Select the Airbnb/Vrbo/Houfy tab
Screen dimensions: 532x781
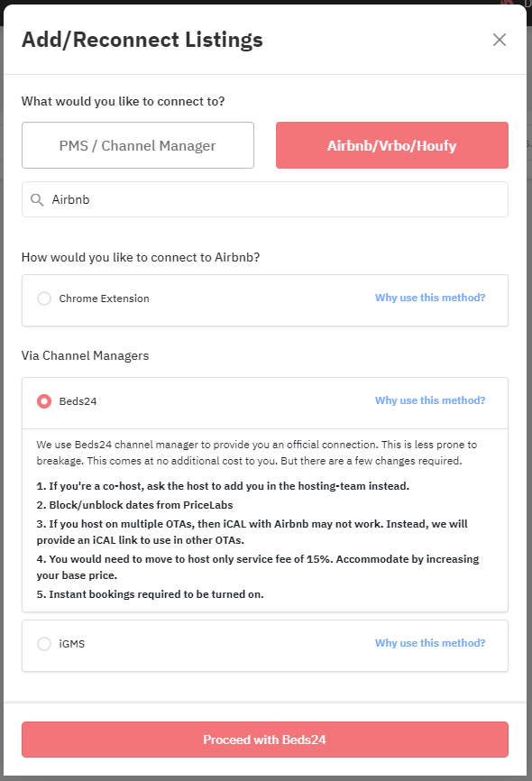pos(392,145)
